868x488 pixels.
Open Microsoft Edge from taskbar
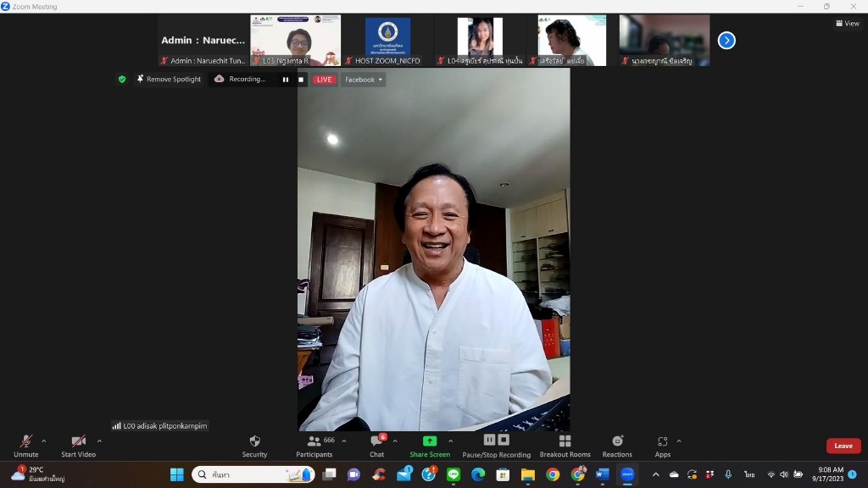tap(478, 474)
